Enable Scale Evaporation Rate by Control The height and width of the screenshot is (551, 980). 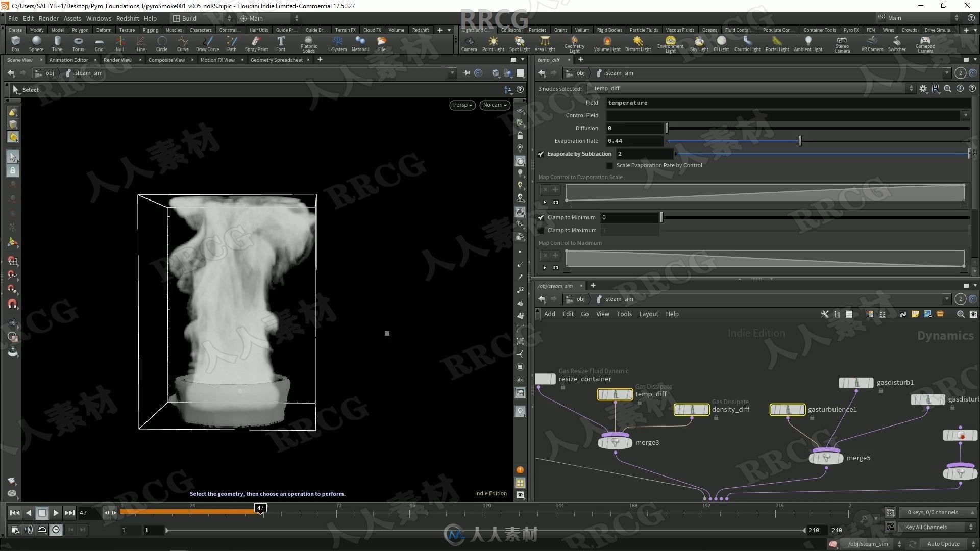611,165
